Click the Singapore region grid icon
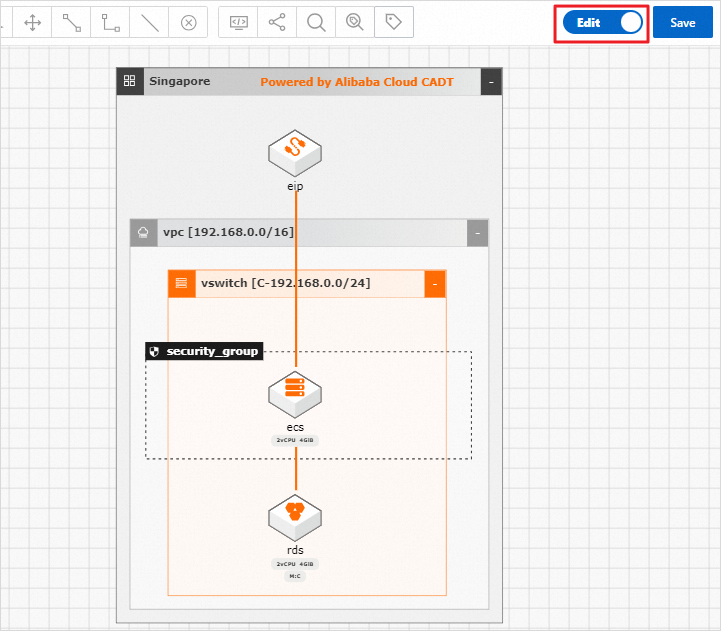 130,81
